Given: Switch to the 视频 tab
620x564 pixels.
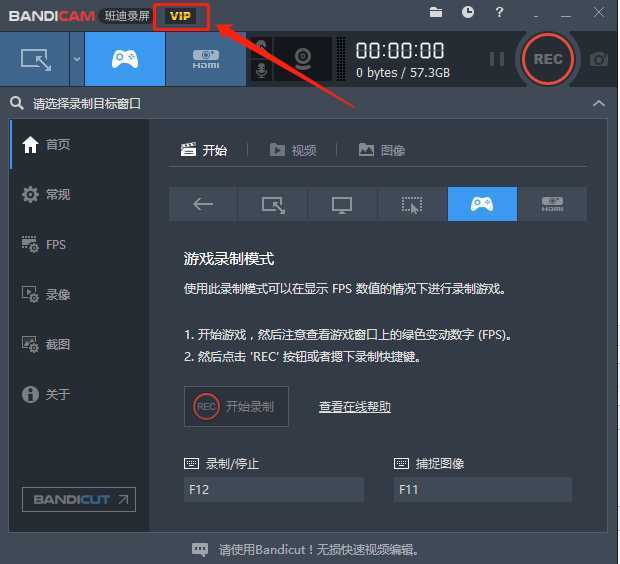Looking at the screenshot, I should coord(293,150).
